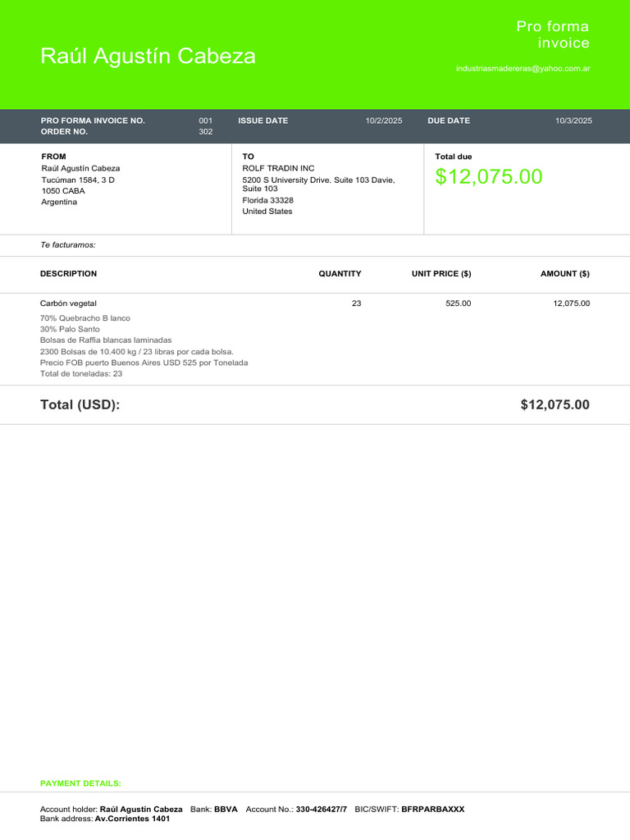Select the issue date 10/2/2025
Viewport: 630px width, 840px height.
[384, 121]
